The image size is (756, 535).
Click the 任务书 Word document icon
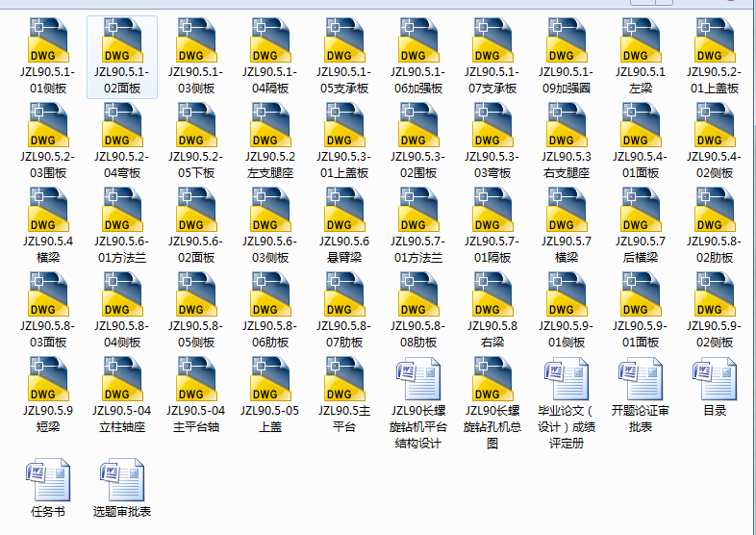click(48, 480)
